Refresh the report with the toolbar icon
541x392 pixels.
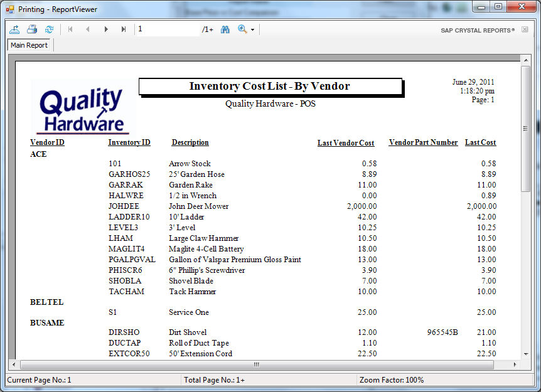(49, 29)
